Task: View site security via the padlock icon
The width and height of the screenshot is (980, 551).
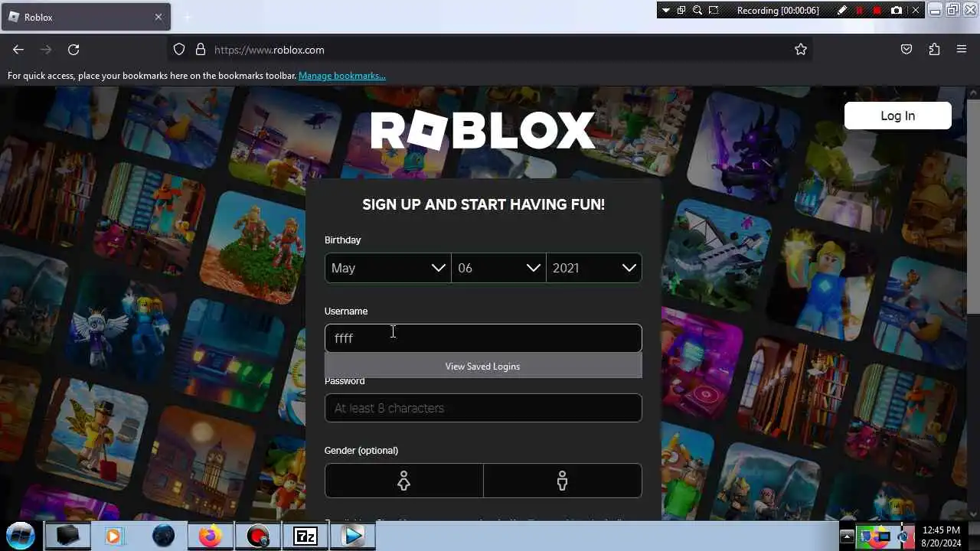Action: click(201, 50)
